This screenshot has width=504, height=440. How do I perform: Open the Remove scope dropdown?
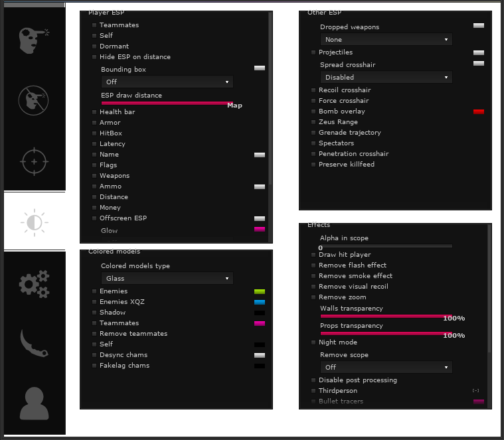click(x=386, y=367)
